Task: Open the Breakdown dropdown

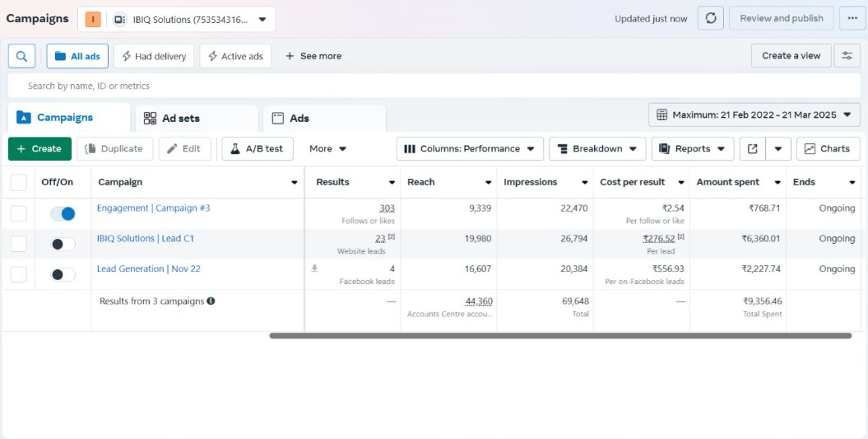Action: click(596, 149)
